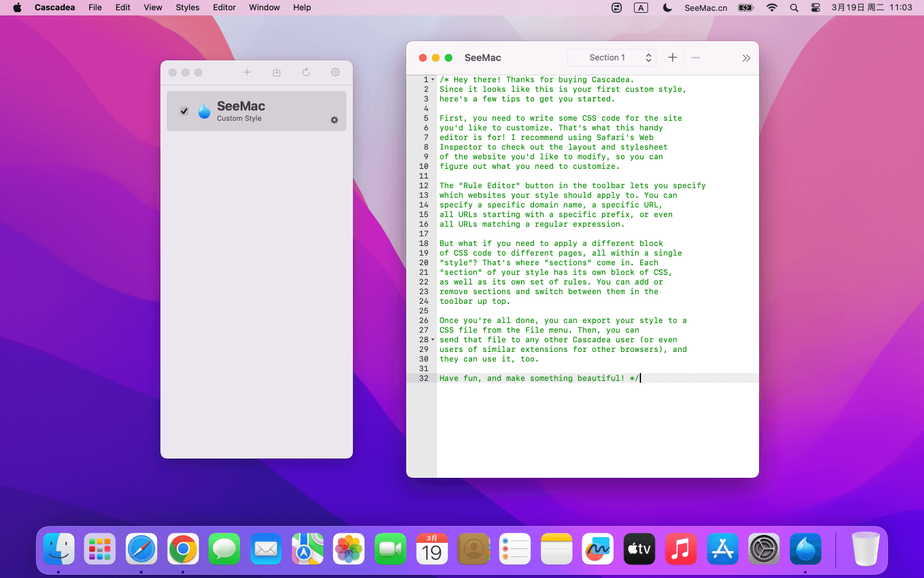The height and width of the screenshot is (578, 924).
Task: Open Apple TV from the Dock
Action: 639,549
